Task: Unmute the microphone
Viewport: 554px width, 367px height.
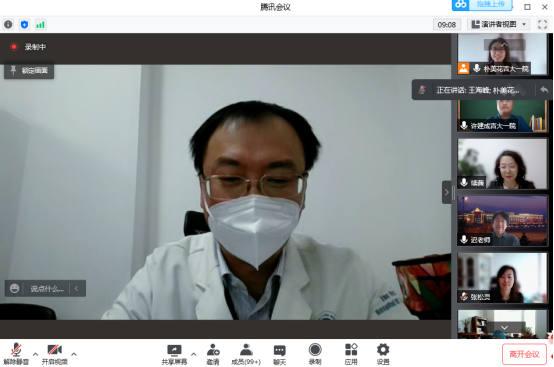Action: [16, 354]
